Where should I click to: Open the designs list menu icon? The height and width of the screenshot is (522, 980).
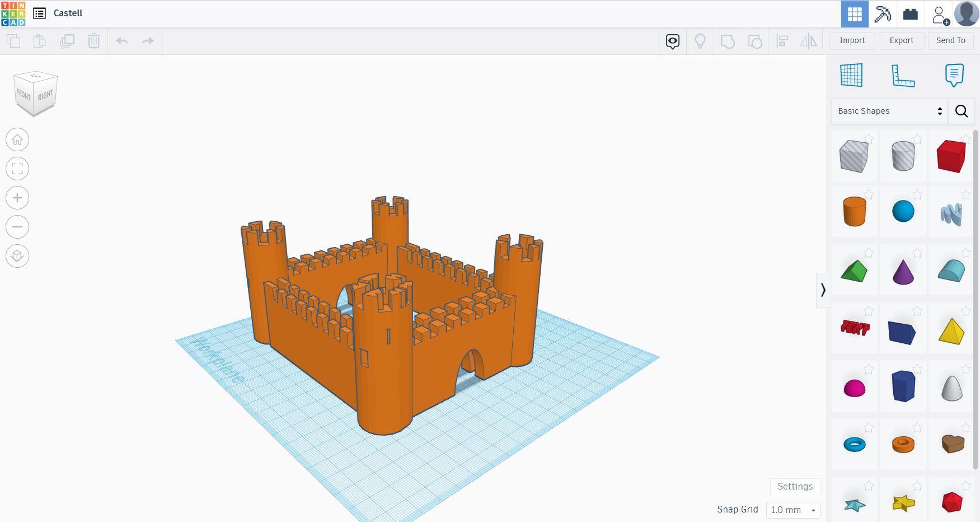(39, 13)
